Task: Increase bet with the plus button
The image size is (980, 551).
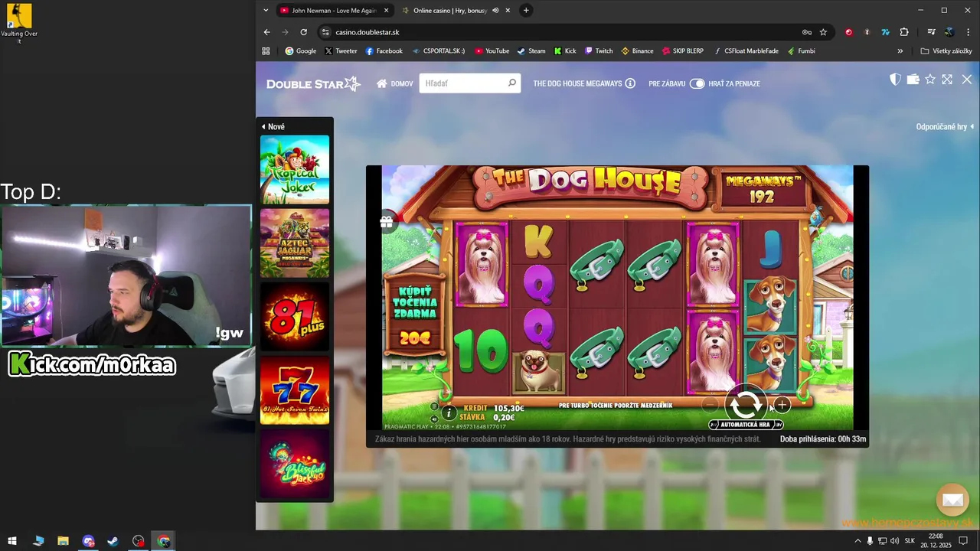Action: pos(782,405)
